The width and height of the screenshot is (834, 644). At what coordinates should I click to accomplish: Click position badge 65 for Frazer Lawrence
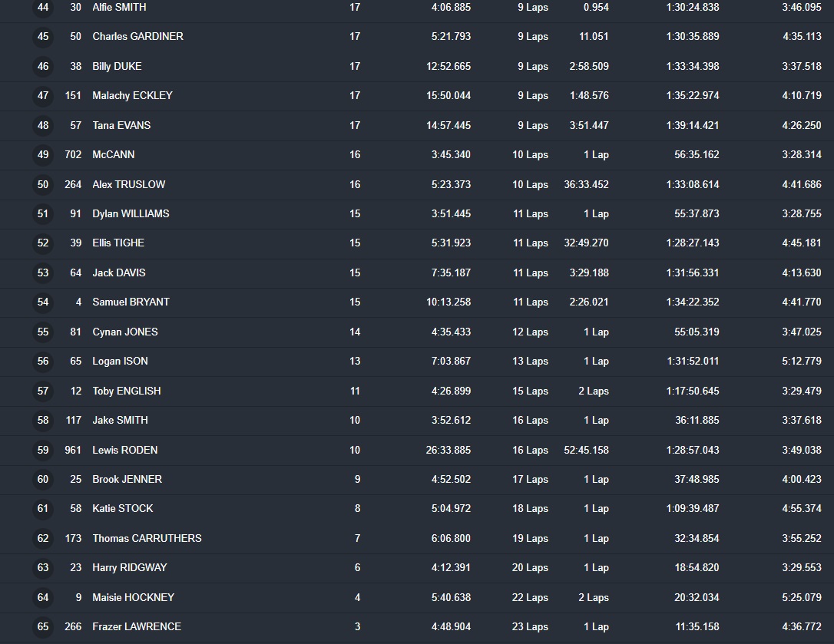[x=43, y=626]
